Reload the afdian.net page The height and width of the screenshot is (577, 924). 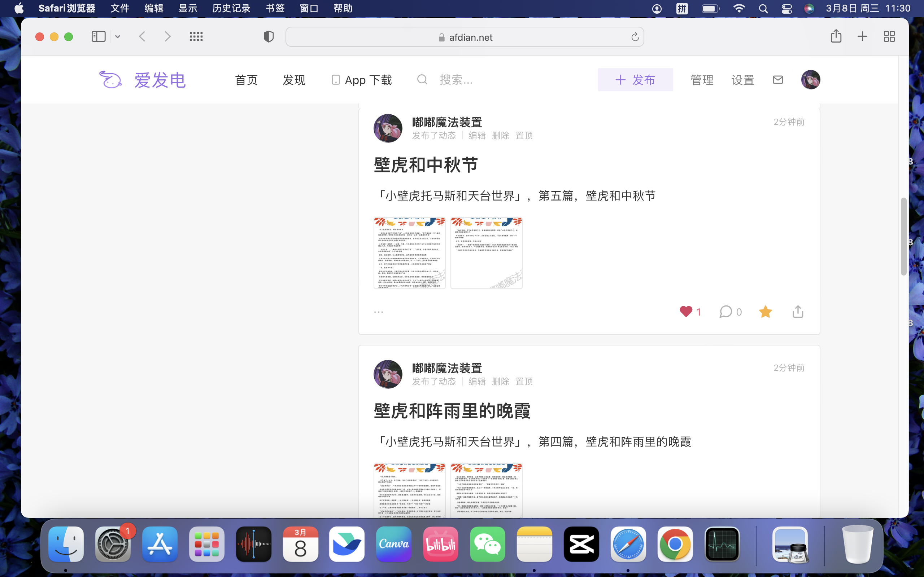pos(635,37)
